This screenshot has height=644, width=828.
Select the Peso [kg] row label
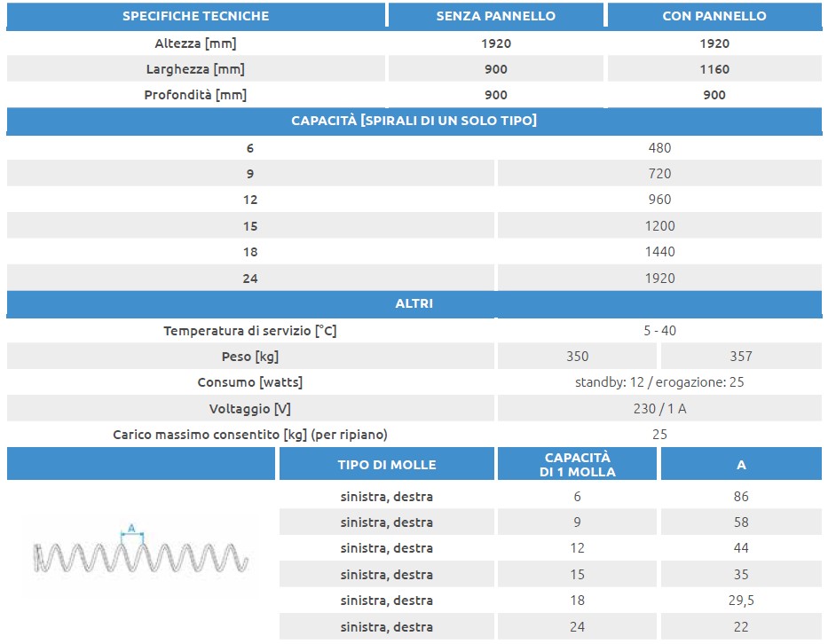click(x=250, y=357)
